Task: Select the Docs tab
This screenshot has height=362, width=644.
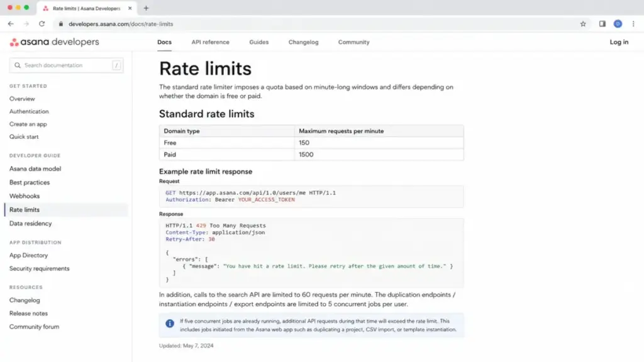Action: tap(164, 42)
